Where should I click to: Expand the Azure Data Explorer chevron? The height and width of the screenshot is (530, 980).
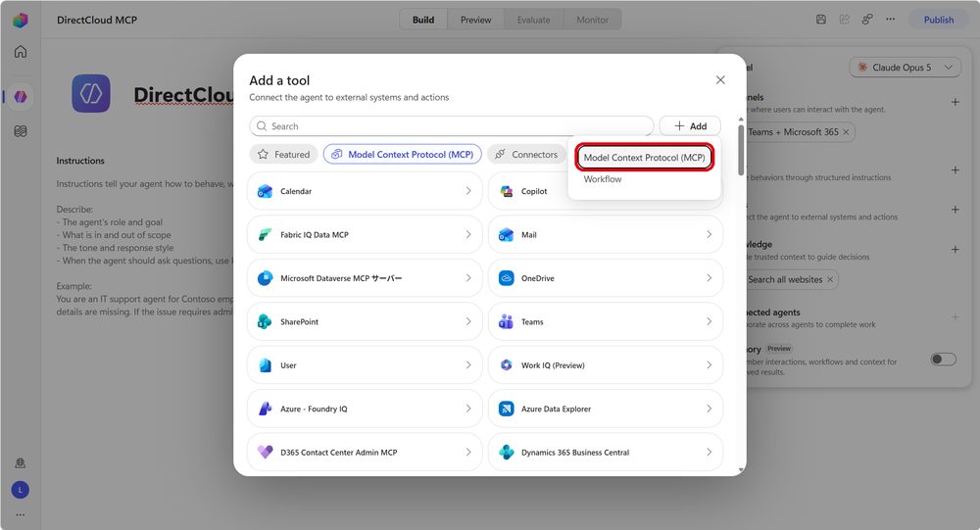click(709, 409)
